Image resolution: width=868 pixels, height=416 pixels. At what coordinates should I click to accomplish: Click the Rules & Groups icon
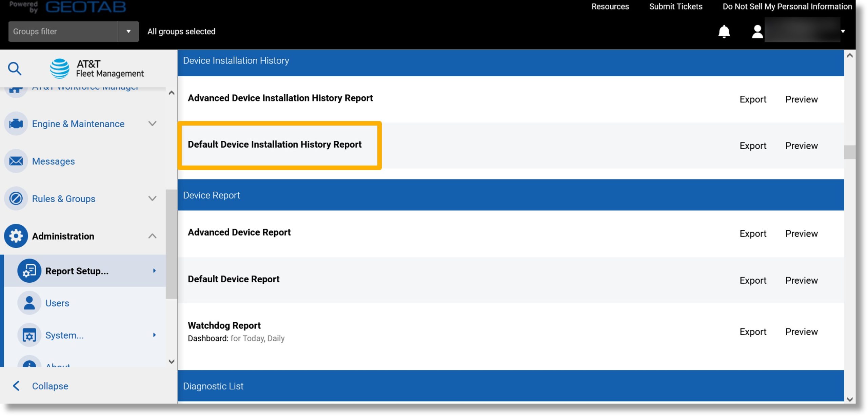(x=16, y=198)
